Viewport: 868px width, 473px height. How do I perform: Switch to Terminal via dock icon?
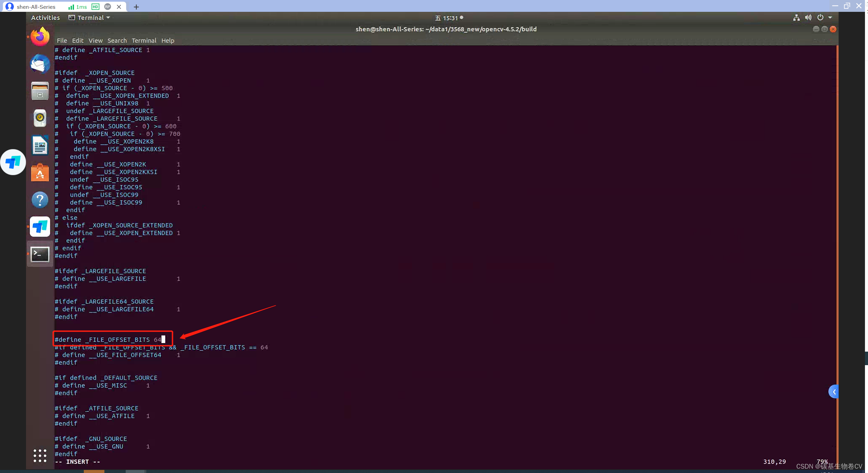coord(40,254)
